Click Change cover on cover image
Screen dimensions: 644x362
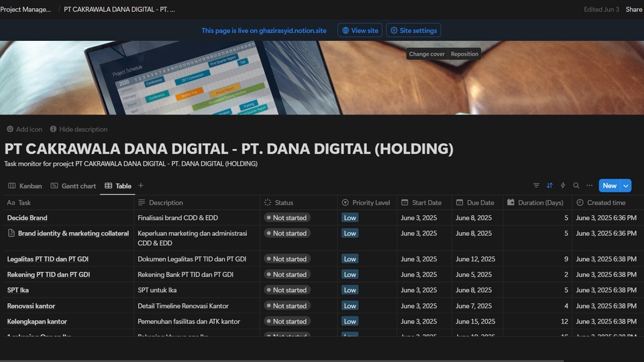[427, 54]
